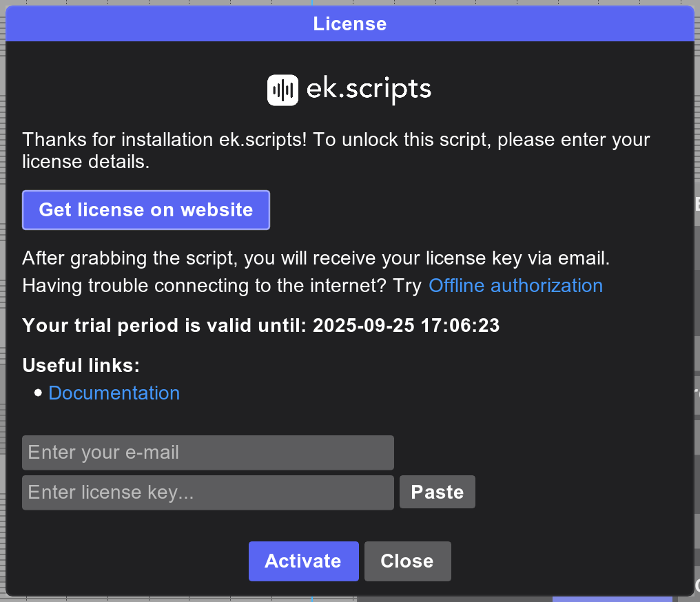Click the Activate button
This screenshot has width=700, height=602.
pos(304,561)
